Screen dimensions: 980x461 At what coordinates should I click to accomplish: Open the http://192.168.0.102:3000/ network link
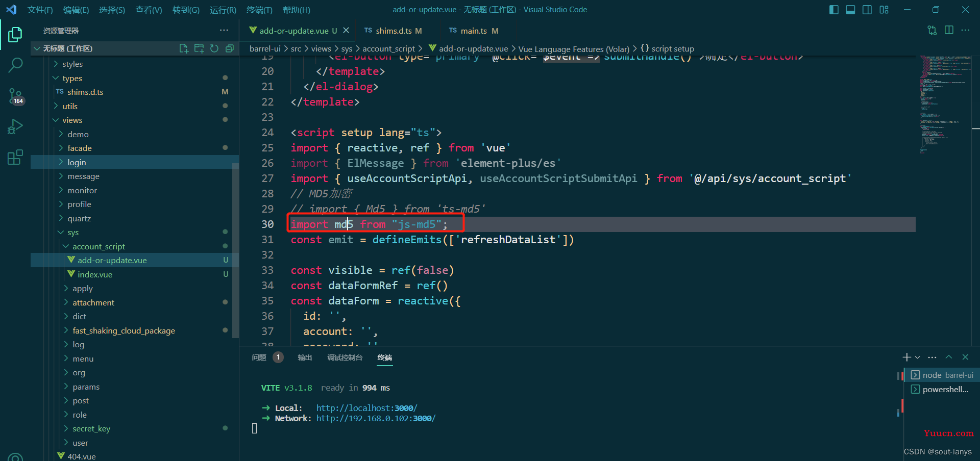(376, 418)
